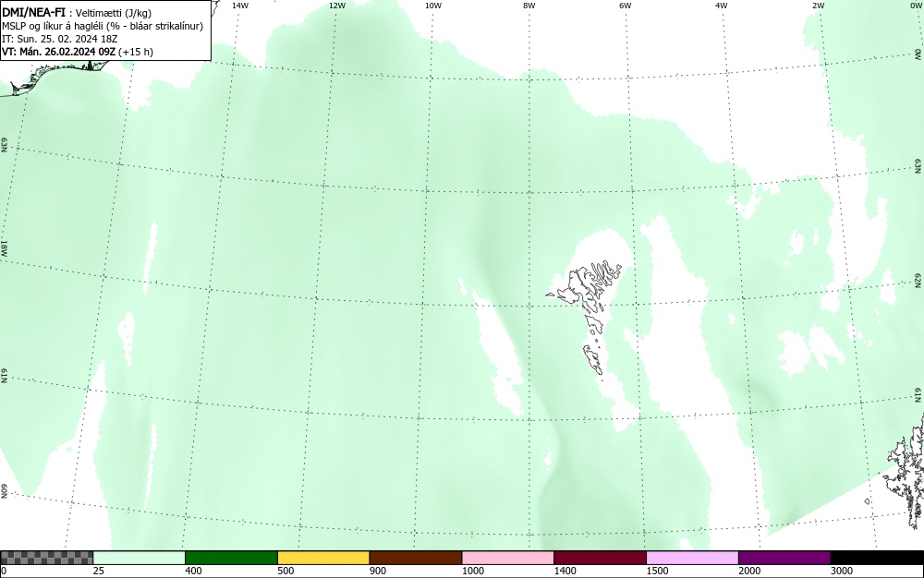Click the 12W longitude label

(x=337, y=6)
